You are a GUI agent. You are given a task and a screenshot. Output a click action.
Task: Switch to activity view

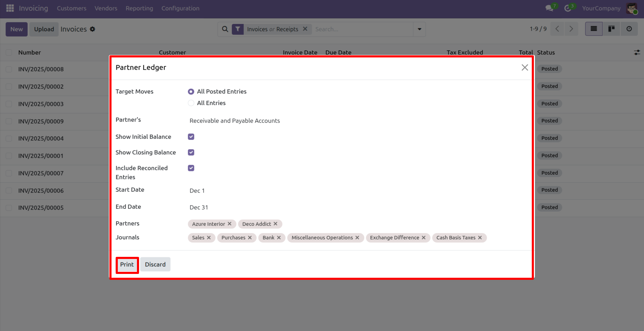point(629,29)
